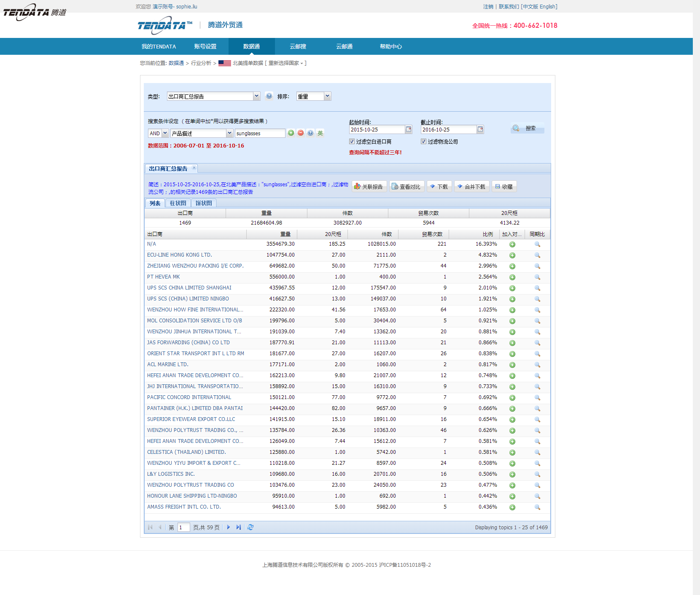Screen dimensions: 700x595
Task: Expand the 类型 report type dropdown
Action: (256, 96)
